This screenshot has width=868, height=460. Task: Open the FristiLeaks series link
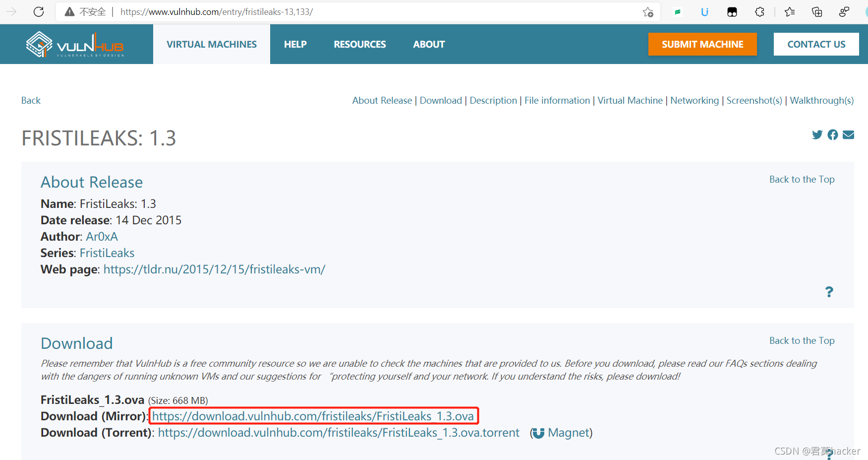pyautogui.click(x=107, y=253)
